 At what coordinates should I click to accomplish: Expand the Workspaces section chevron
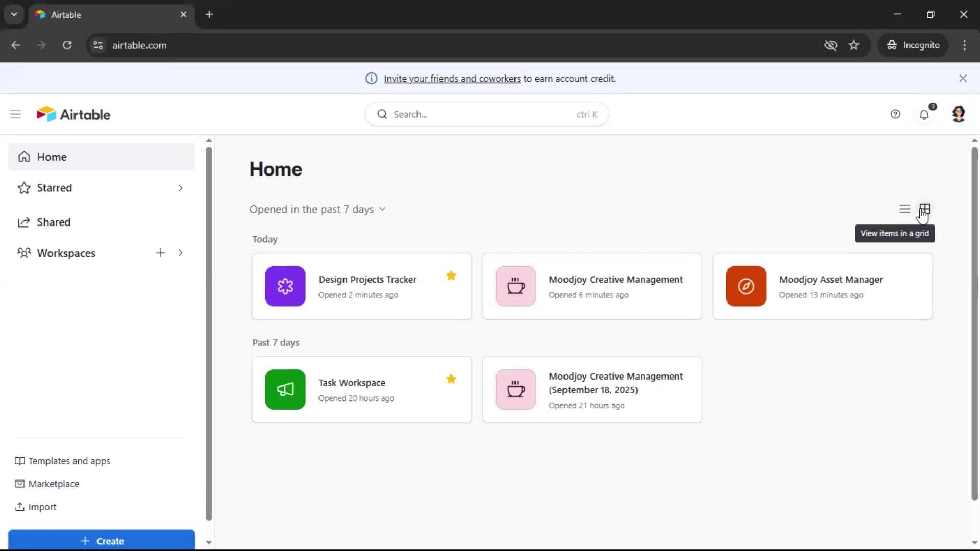pos(180,253)
